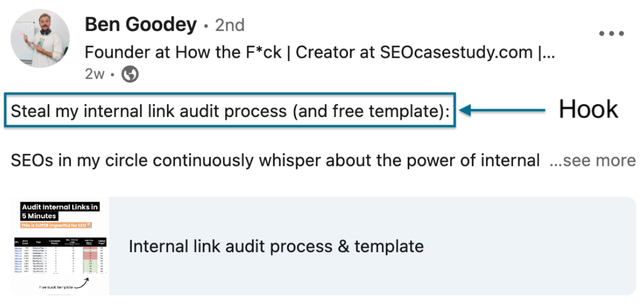This screenshot has width=644, height=306.
Task: Click the curved arrow in document thumbnail
Action: click(83, 284)
